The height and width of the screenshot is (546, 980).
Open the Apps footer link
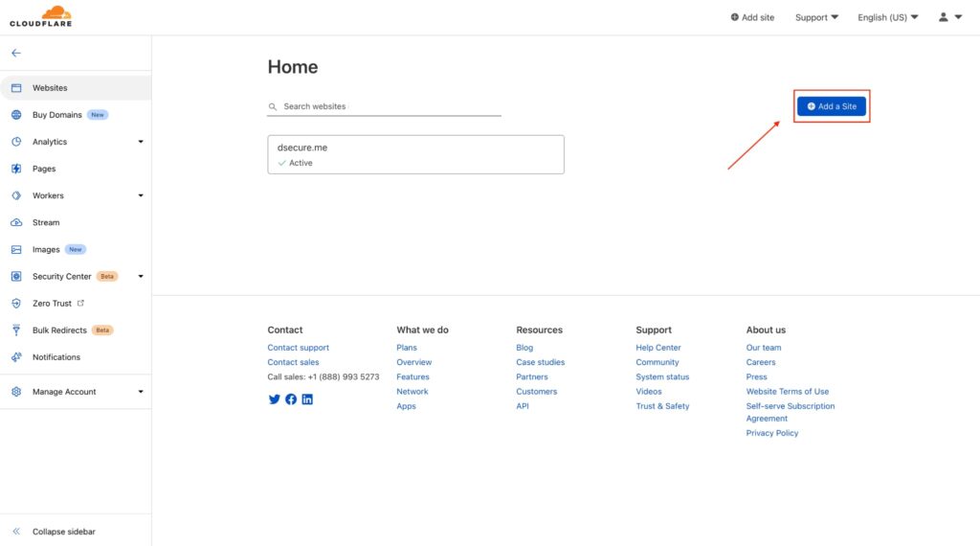(x=406, y=406)
